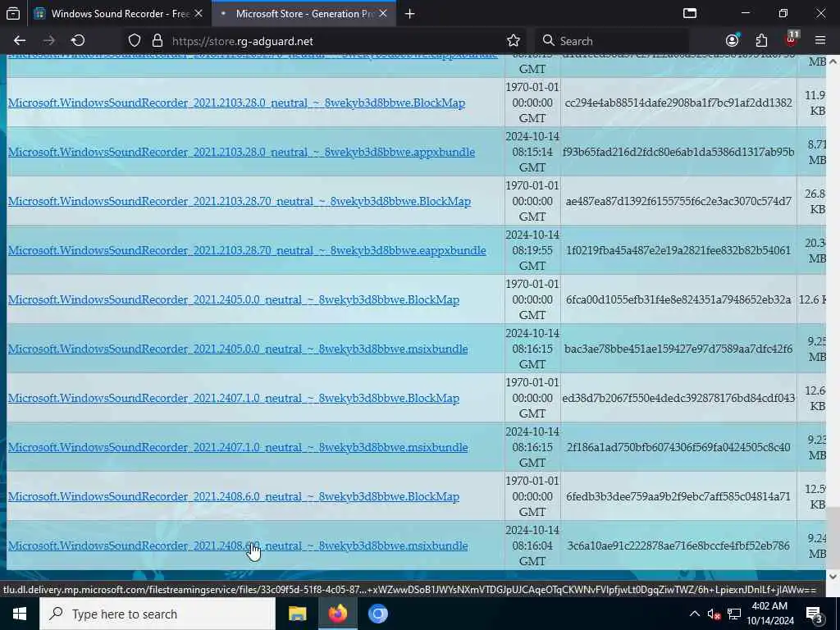
Task: Open the uBlock extension icon with badge 11
Action: (x=791, y=39)
